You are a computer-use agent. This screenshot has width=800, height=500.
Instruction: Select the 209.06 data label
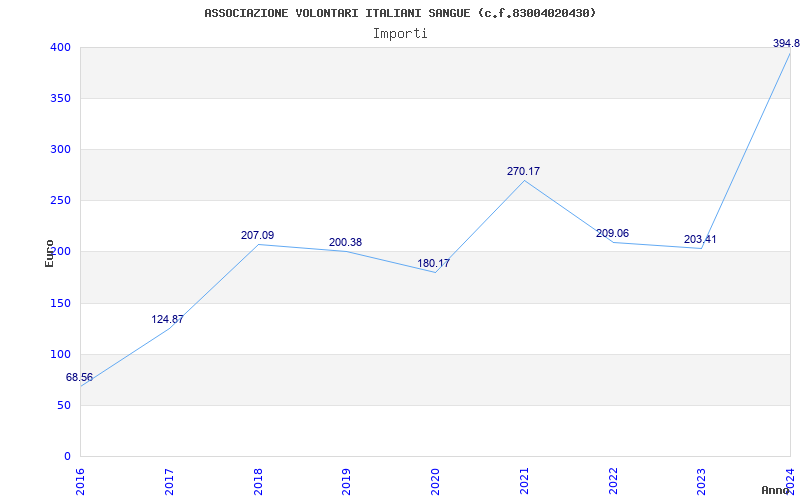point(612,233)
